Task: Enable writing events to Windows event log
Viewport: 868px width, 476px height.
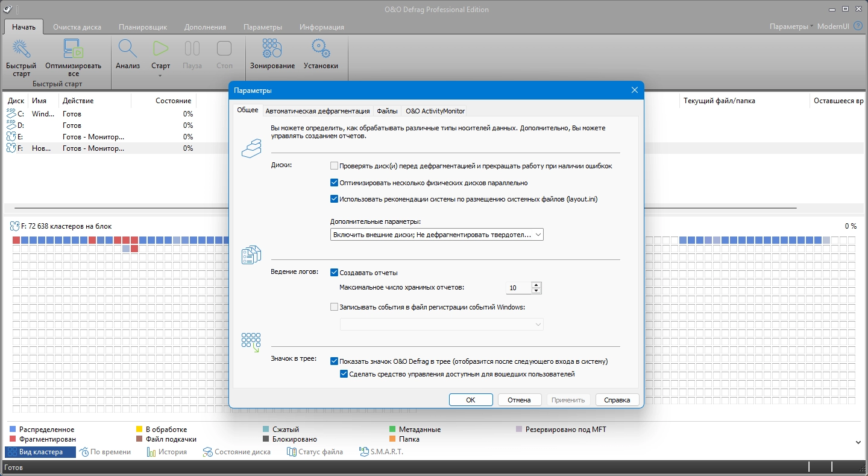Action: point(335,306)
